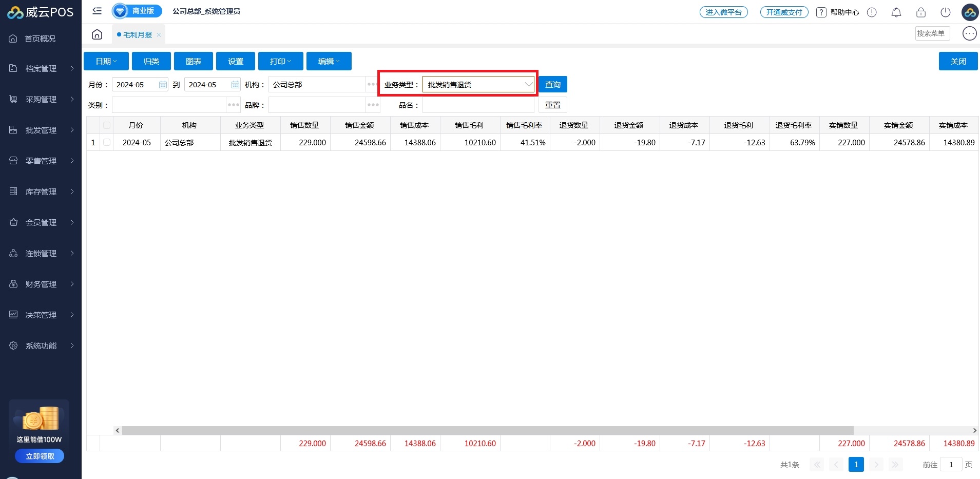Expand 批发管理 in the sidebar
This screenshot has height=479, width=980.
pos(41,130)
